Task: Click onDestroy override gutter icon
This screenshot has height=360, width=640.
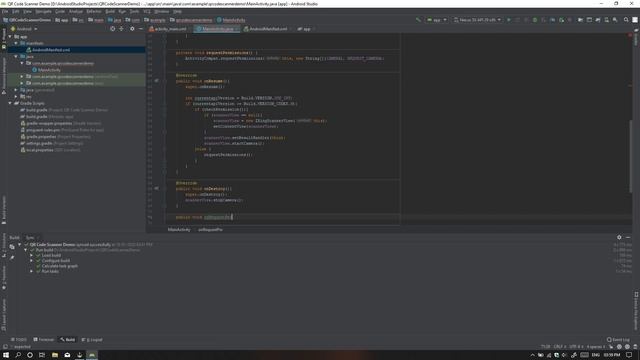Action: (156, 189)
